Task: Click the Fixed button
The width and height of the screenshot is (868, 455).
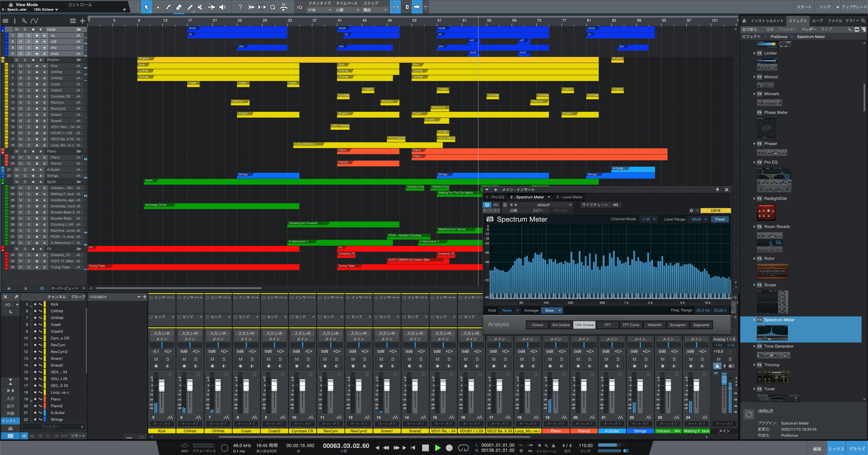Action: point(720,219)
